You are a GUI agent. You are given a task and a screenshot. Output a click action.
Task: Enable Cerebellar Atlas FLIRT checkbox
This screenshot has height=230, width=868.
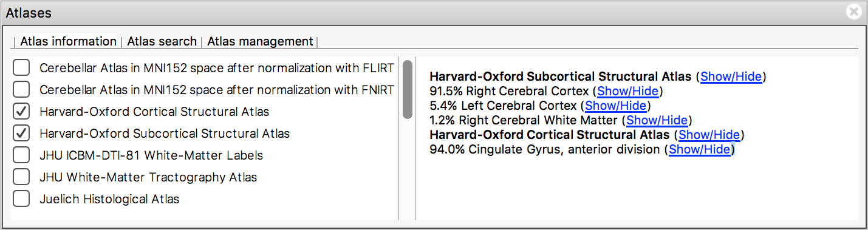point(21,68)
